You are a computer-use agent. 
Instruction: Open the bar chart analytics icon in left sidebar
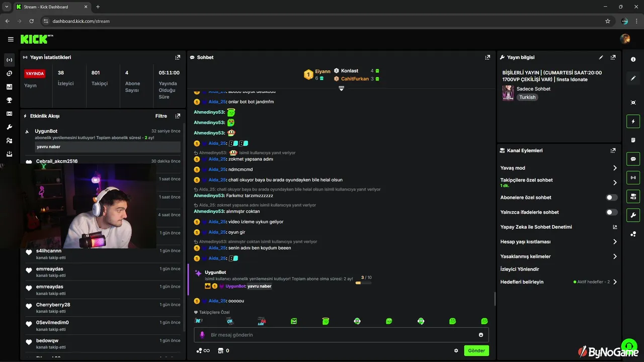coord(9,87)
